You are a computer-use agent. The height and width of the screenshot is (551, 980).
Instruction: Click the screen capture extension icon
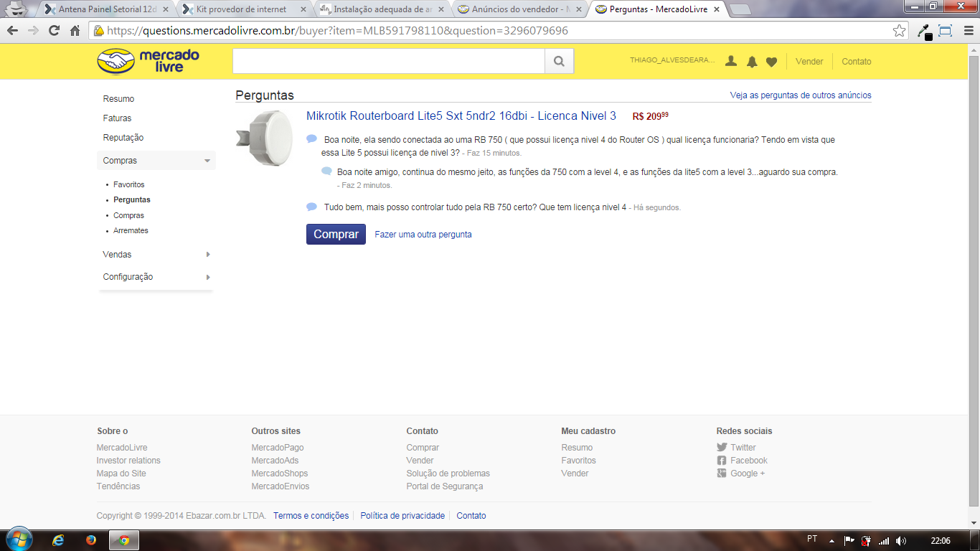(x=945, y=31)
